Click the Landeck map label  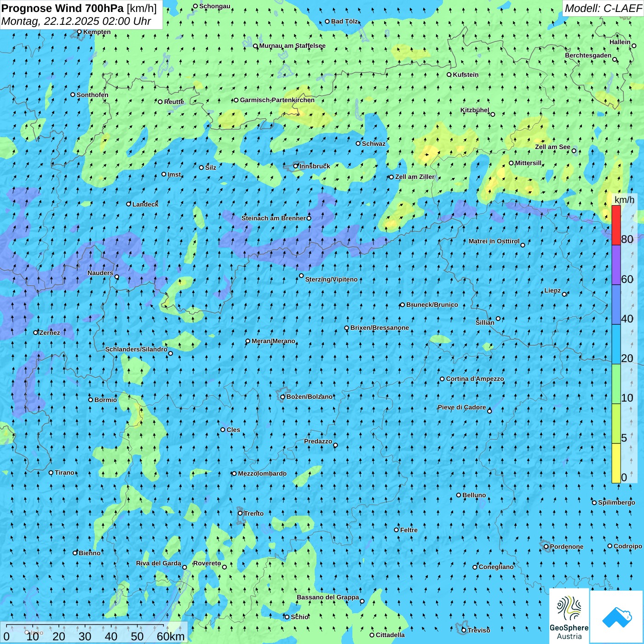pos(145,204)
